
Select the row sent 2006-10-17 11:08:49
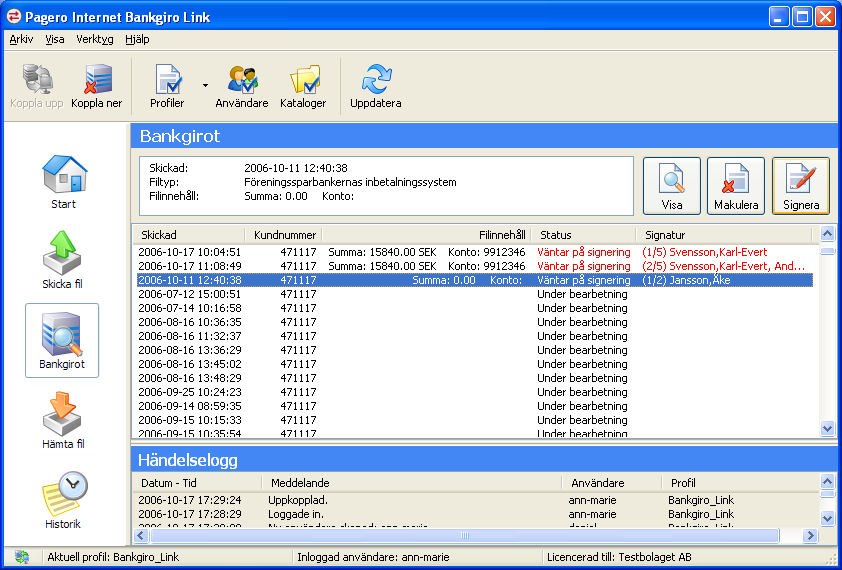(473, 266)
